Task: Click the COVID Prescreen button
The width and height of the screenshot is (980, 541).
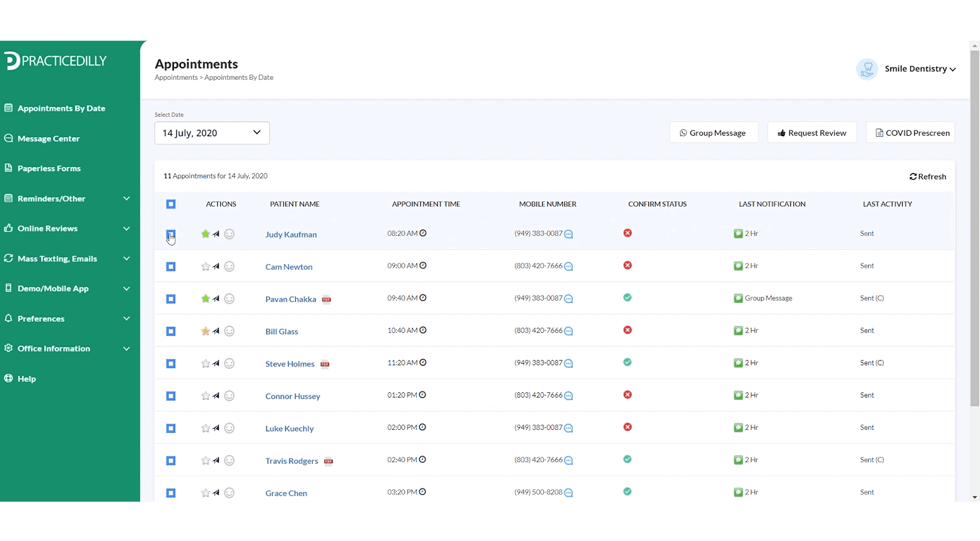Action: coord(910,133)
